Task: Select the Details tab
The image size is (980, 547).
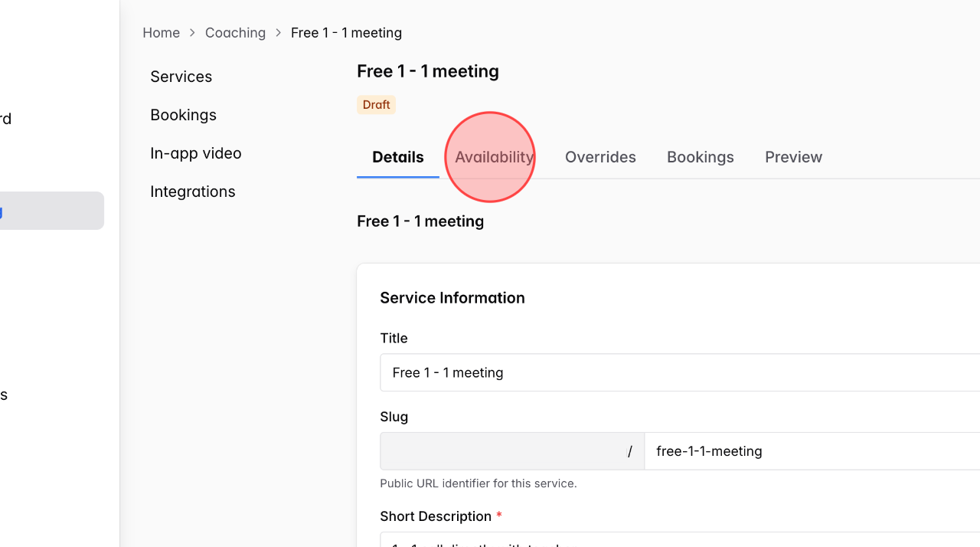Action: click(398, 157)
